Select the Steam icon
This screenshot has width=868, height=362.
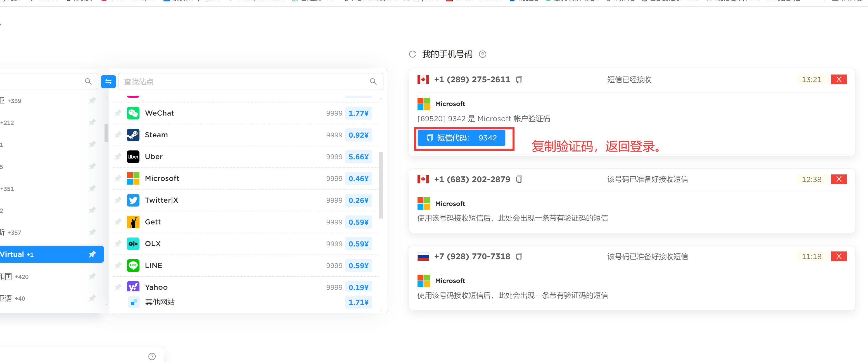click(133, 135)
